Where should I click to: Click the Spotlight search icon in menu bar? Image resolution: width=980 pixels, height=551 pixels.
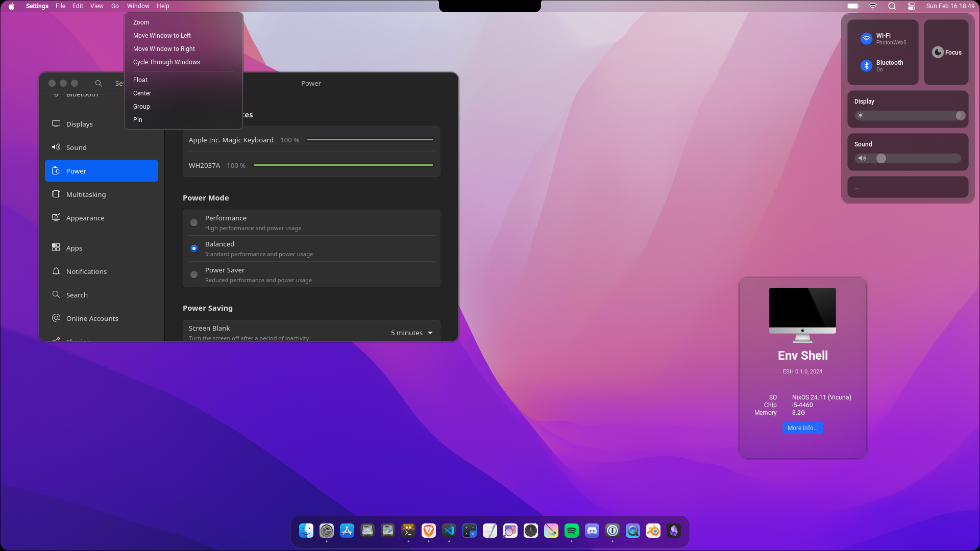coord(892,6)
